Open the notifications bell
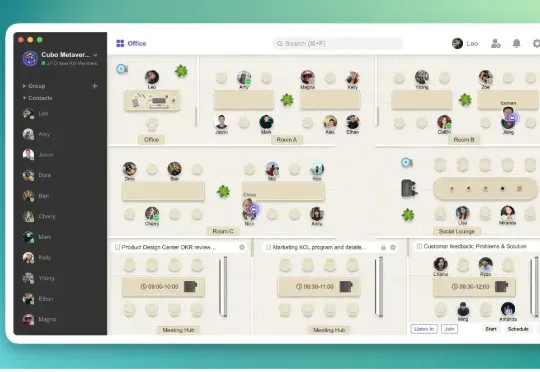Viewport: 540px width, 372px height. (516, 43)
